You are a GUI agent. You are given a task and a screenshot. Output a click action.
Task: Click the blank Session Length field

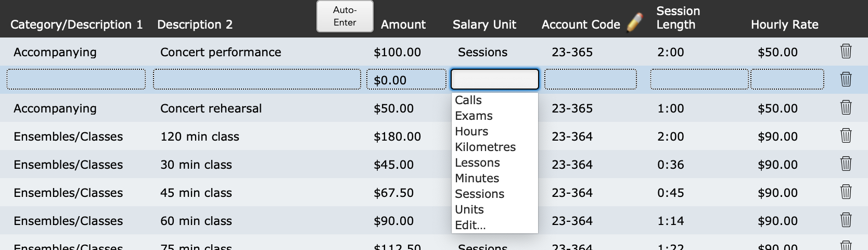coord(699,79)
